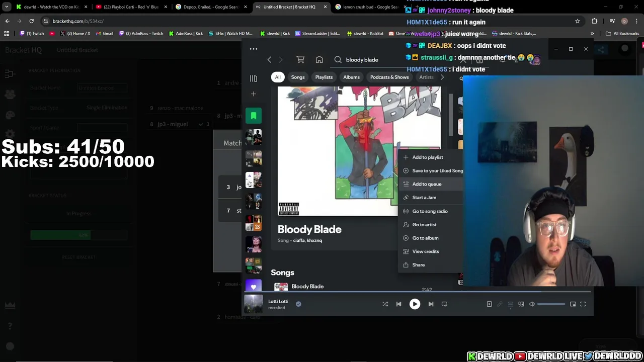Open the Spotify queue icon

click(x=510, y=304)
